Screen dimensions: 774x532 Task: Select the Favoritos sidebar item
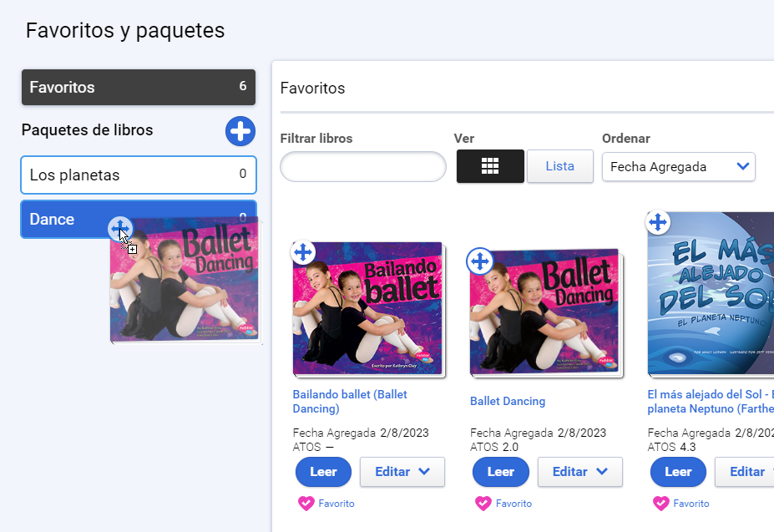click(139, 87)
